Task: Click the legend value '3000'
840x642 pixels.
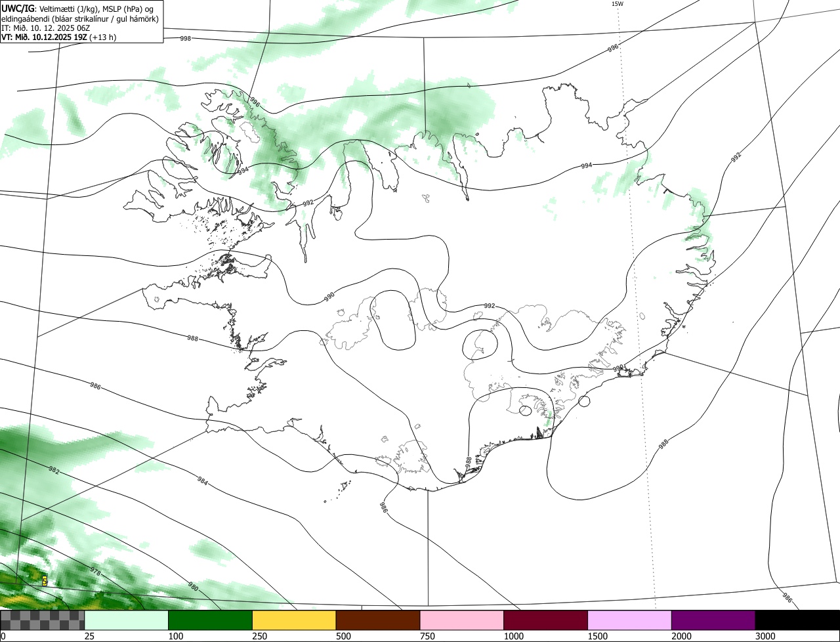Action: pyautogui.click(x=765, y=636)
